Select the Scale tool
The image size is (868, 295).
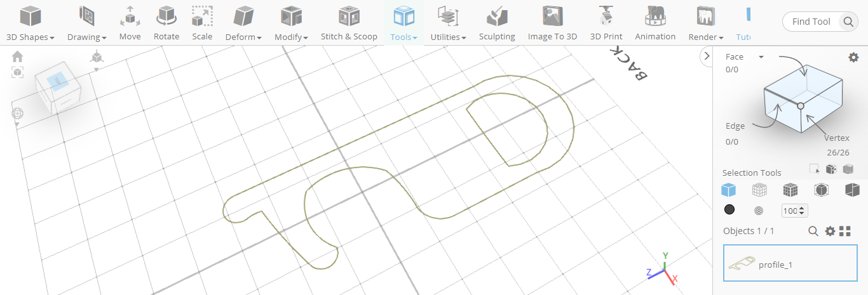coord(202,23)
